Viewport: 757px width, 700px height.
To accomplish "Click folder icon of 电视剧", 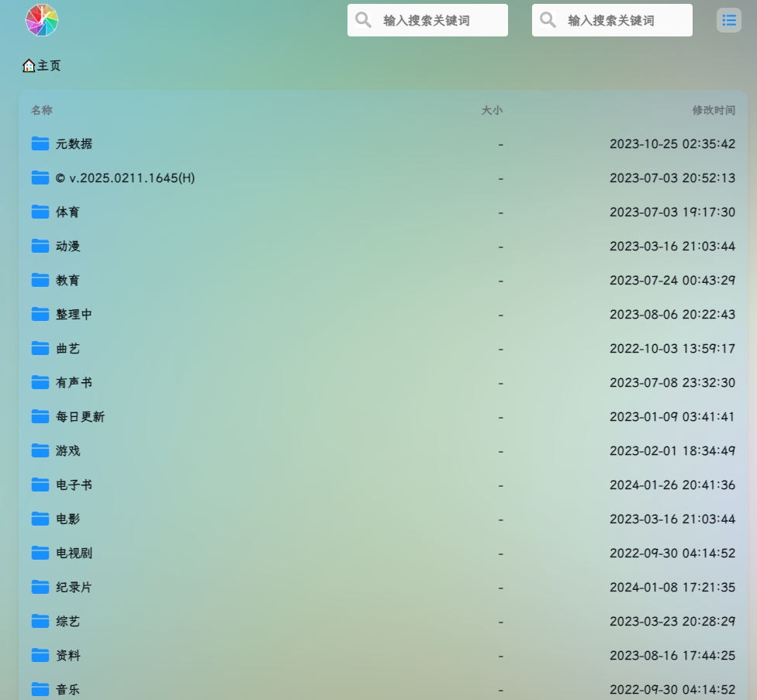I will (x=40, y=553).
